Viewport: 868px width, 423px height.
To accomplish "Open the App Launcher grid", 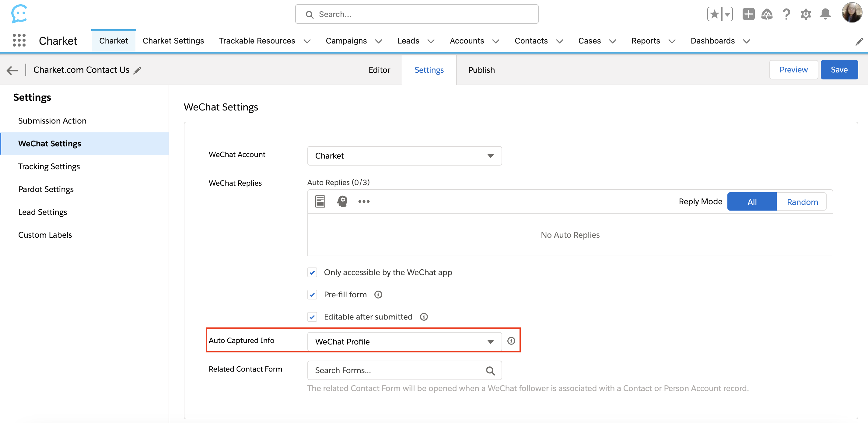I will [x=19, y=40].
